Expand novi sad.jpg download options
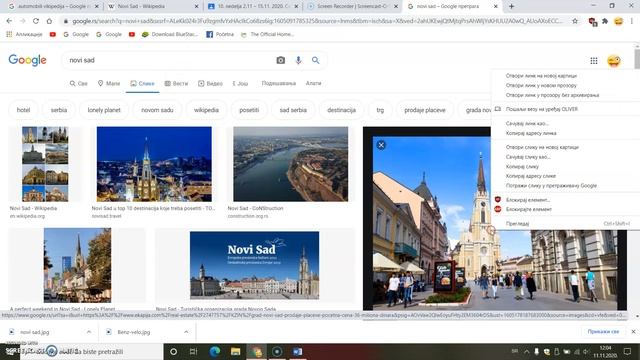This screenshot has width=640, height=360. (x=89, y=332)
